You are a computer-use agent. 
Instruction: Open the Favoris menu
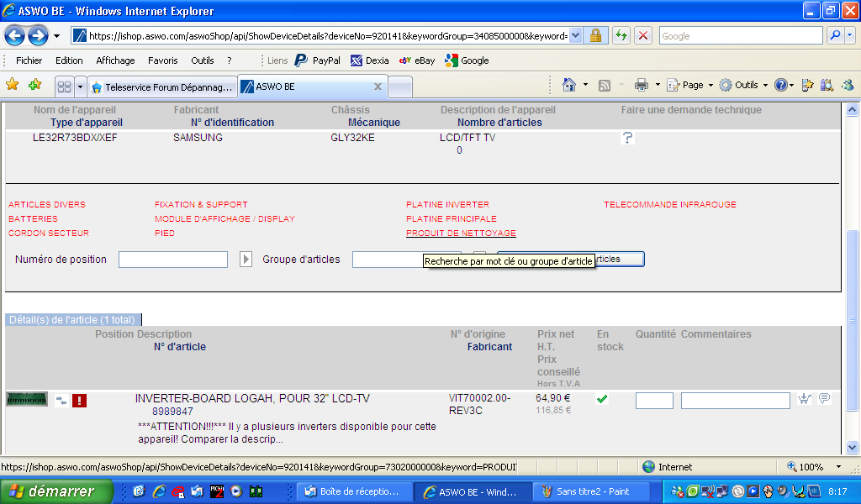tap(162, 60)
